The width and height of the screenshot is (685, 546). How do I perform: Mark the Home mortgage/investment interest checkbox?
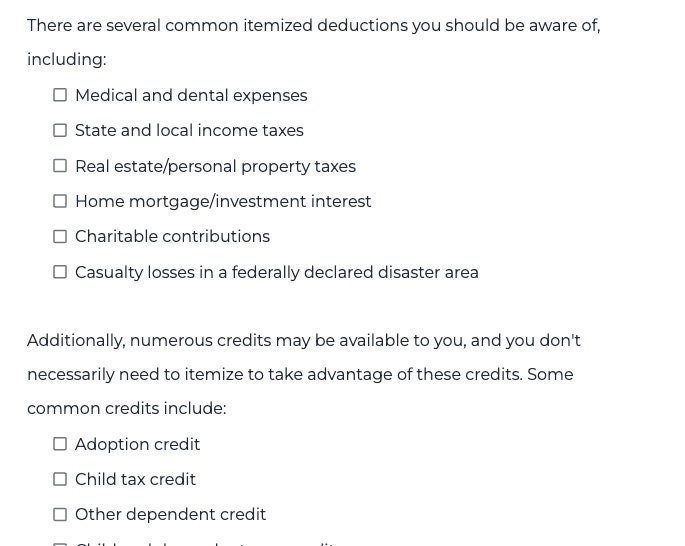(60, 201)
